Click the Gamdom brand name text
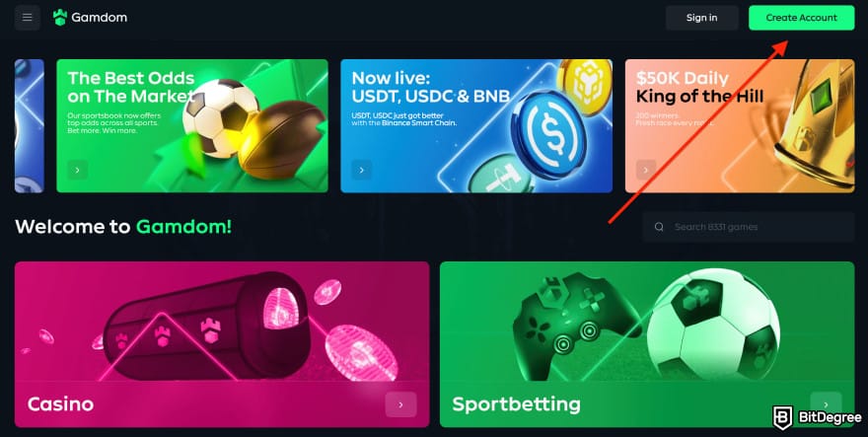The height and width of the screenshot is (437, 868). [99, 18]
